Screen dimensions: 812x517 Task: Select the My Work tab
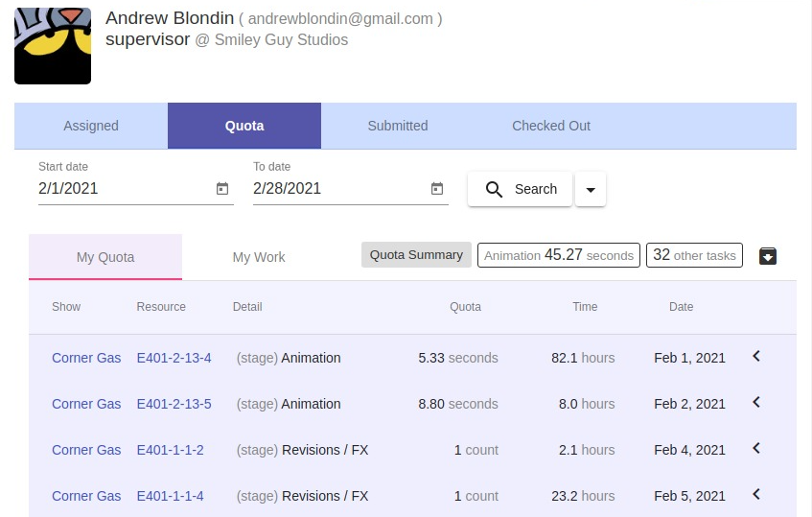259,257
